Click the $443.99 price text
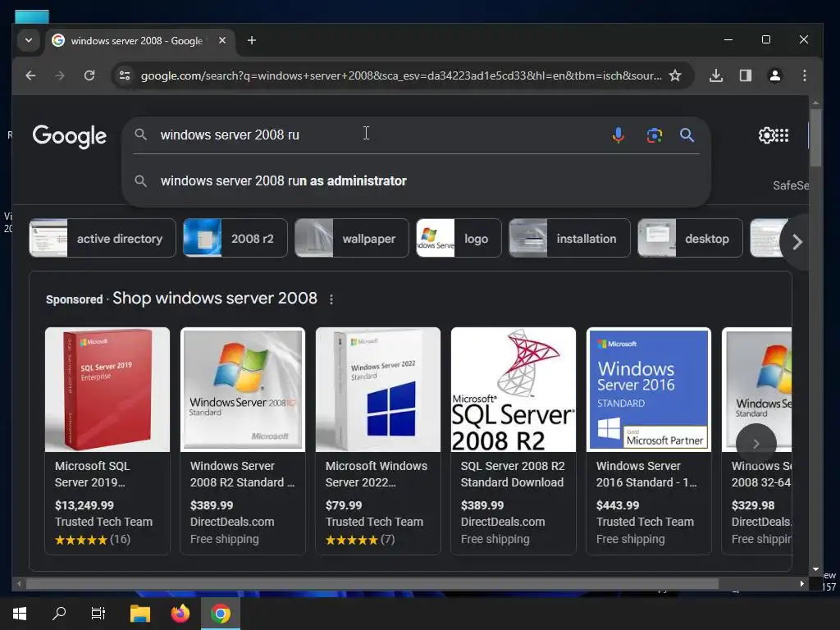 tap(618, 505)
